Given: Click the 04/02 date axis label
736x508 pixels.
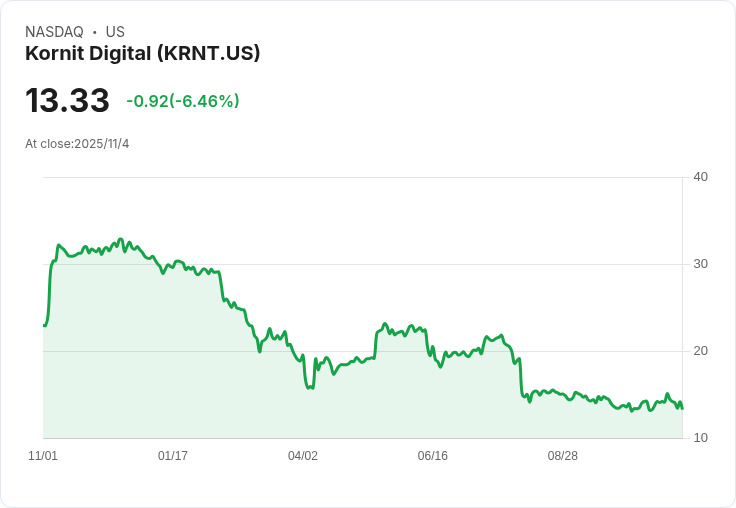Looking at the screenshot, I should (x=303, y=455).
